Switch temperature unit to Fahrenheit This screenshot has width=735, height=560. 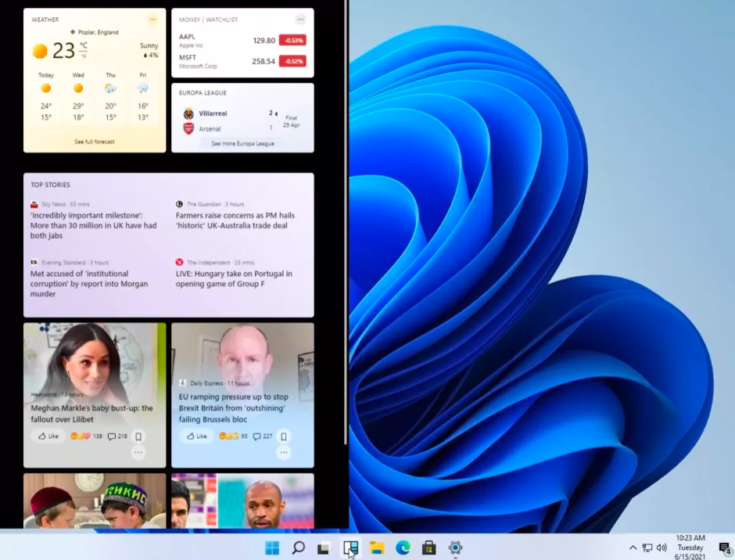tap(84, 56)
